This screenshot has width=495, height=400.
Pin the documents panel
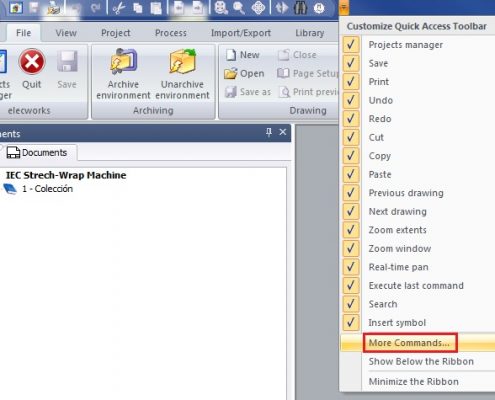point(269,132)
